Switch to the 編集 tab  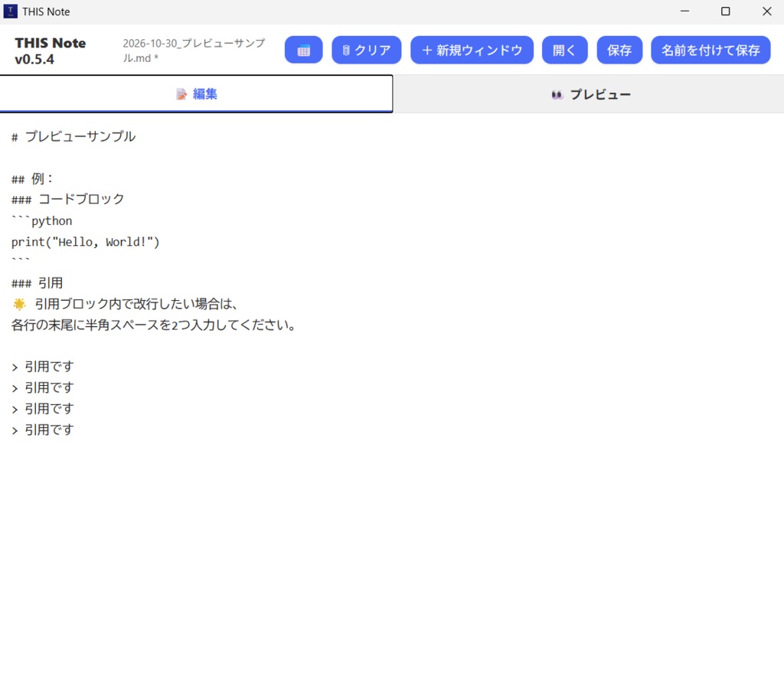click(197, 94)
